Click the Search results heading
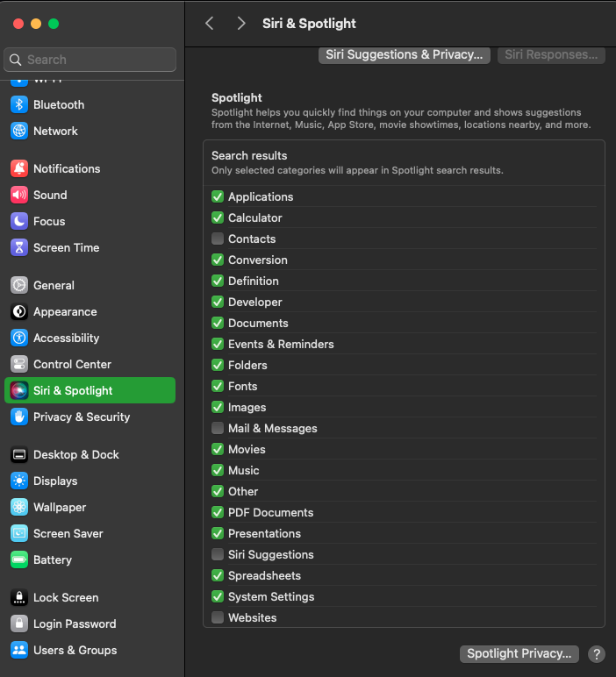Screen dimensions: 616x677 [x=249, y=155]
